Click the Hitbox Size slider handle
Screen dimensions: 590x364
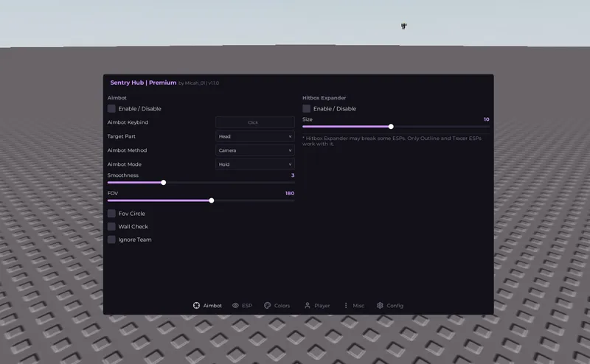click(391, 126)
